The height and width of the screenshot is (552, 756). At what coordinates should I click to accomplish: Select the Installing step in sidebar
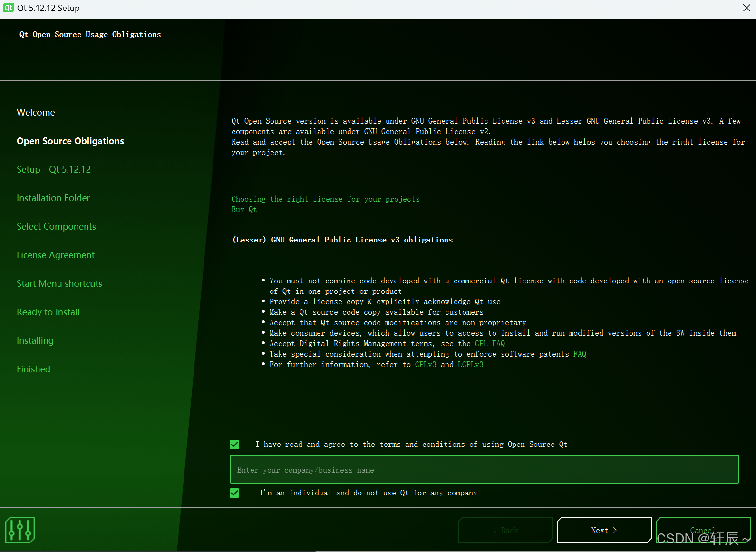pyautogui.click(x=35, y=340)
